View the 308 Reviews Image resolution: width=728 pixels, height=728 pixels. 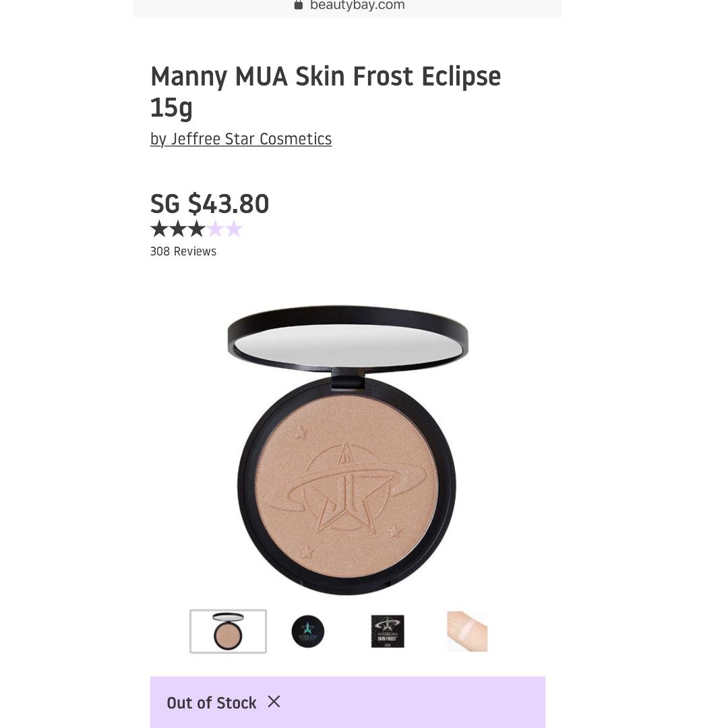[183, 251]
